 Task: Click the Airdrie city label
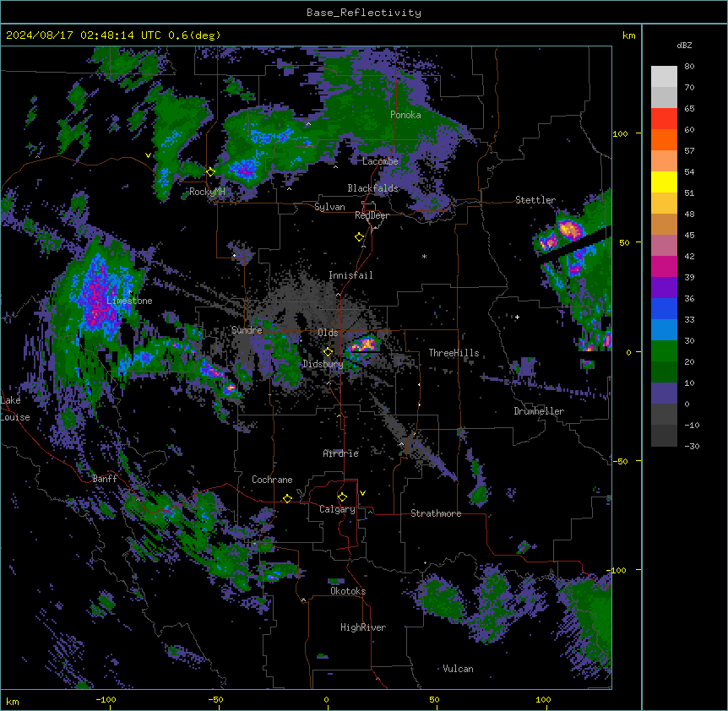click(x=340, y=453)
